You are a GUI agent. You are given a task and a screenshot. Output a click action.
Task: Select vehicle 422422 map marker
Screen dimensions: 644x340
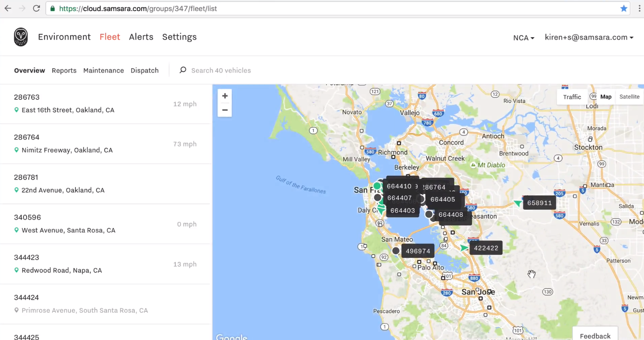pyautogui.click(x=465, y=248)
